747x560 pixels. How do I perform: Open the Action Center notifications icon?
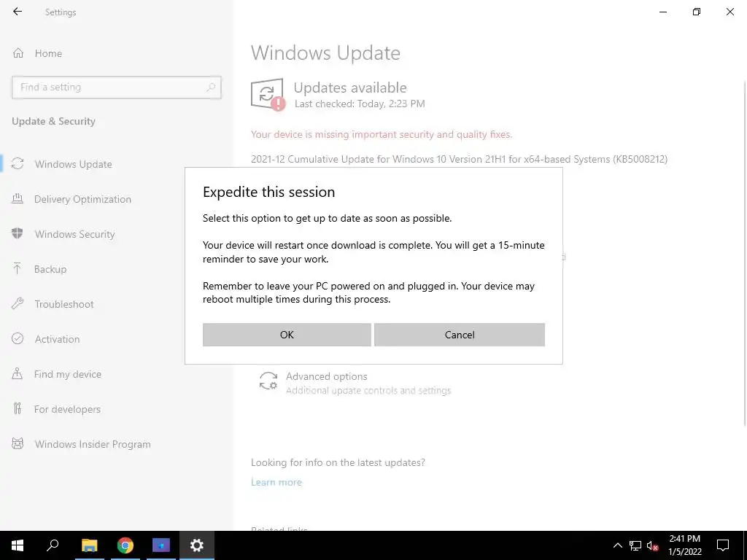pos(723,545)
